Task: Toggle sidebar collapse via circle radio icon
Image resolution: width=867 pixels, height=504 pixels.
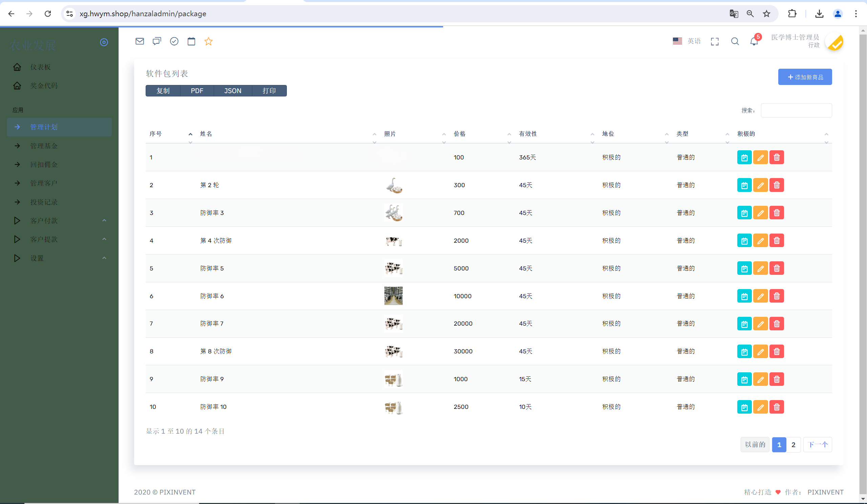Action: tap(104, 42)
